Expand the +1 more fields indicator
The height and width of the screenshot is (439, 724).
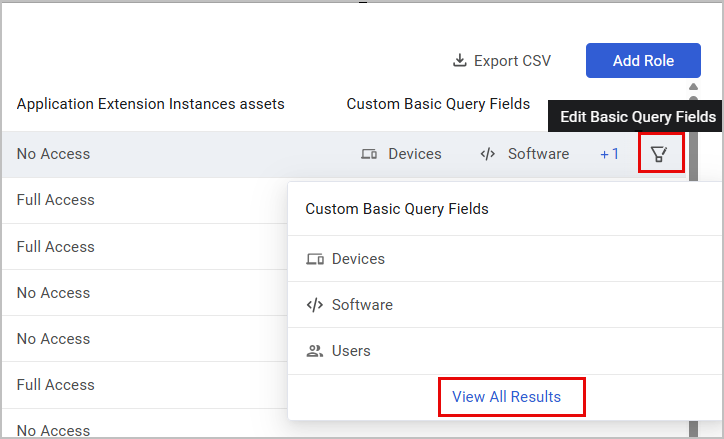click(610, 154)
